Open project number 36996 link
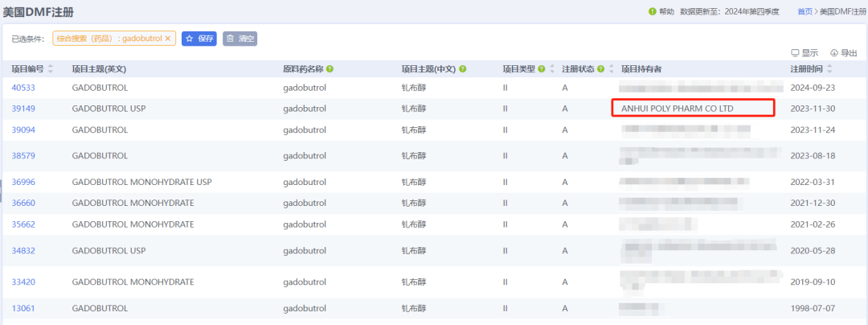 click(23, 183)
